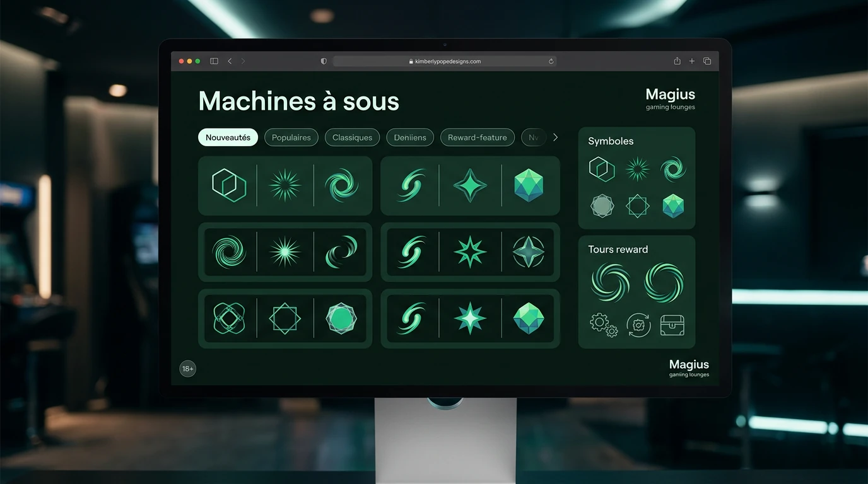This screenshot has height=484, width=868.
Task: Click the Magius footer logo
Action: [689, 368]
